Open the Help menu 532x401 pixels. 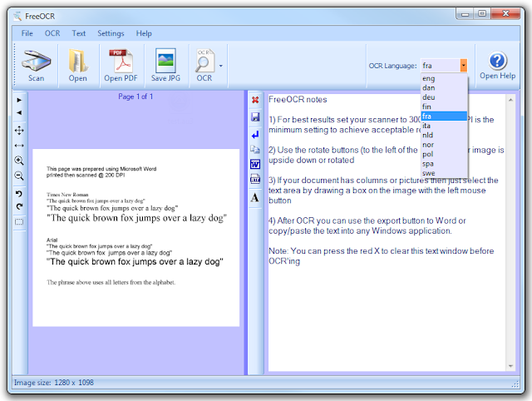point(144,33)
